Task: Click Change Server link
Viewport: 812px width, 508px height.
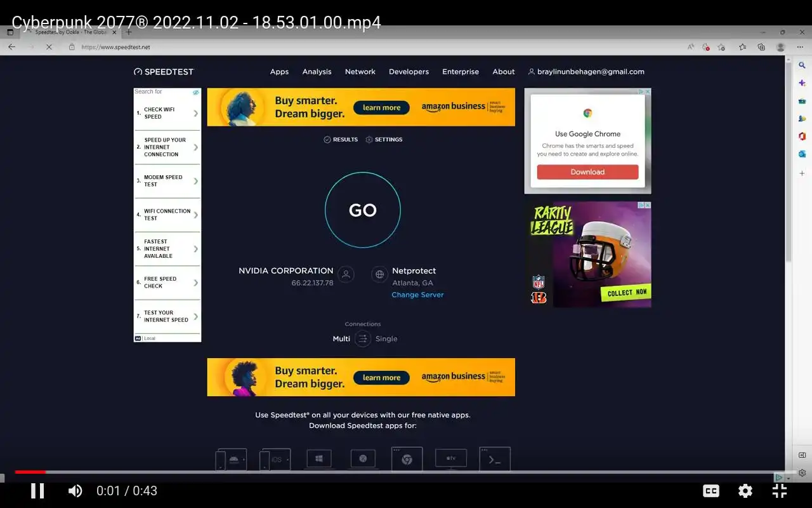Action: point(417,295)
